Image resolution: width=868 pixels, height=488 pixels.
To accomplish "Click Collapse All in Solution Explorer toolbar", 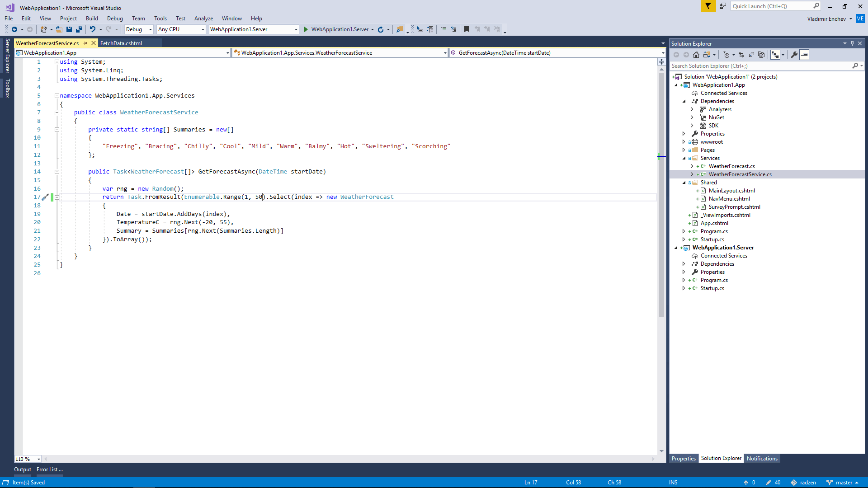I will click(x=751, y=55).
